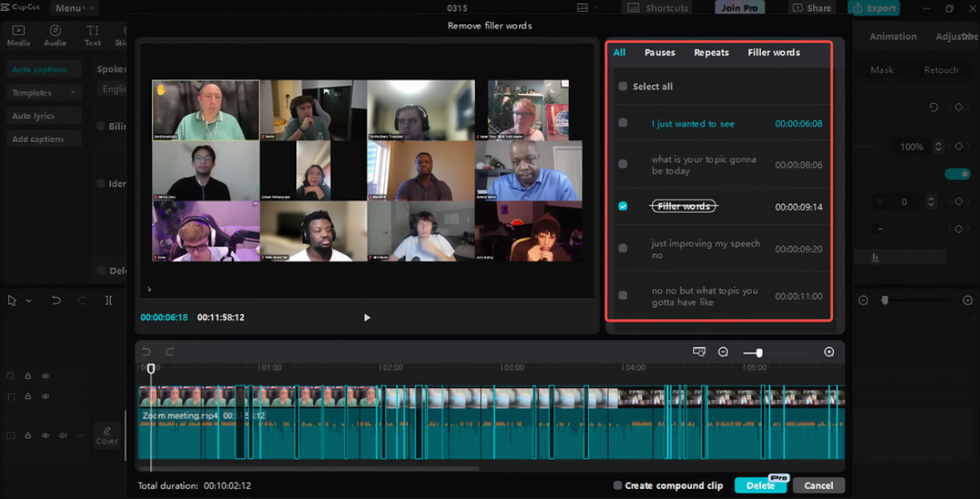Screen dimensions: 980x499
Task: Play the video in the preview window
Action: pos(367,317)
